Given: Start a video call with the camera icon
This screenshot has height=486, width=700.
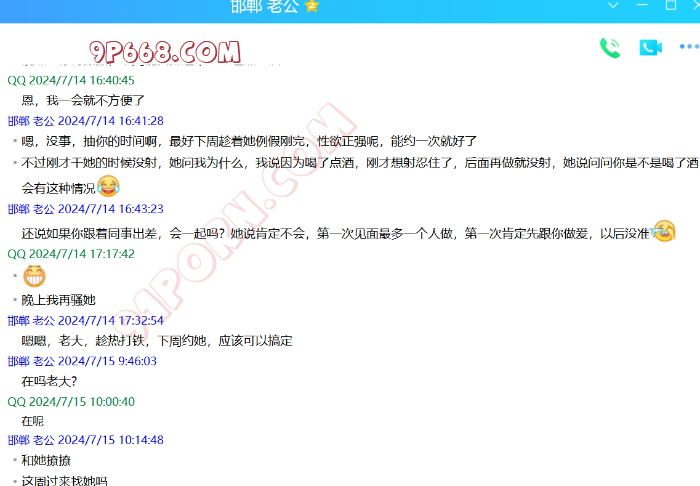Looking at the screenshot, I should click(651, 47).
